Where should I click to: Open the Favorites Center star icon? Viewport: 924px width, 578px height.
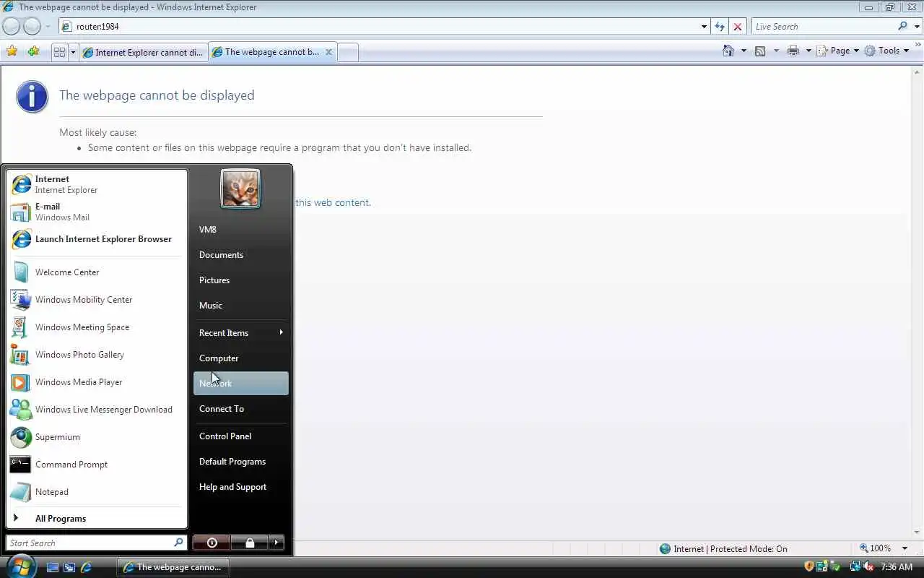(12, 51)
